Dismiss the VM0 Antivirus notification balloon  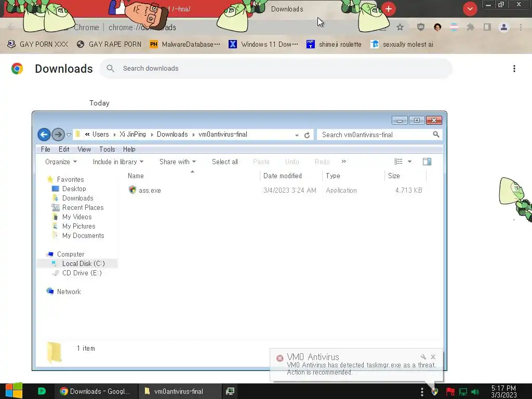433,356
